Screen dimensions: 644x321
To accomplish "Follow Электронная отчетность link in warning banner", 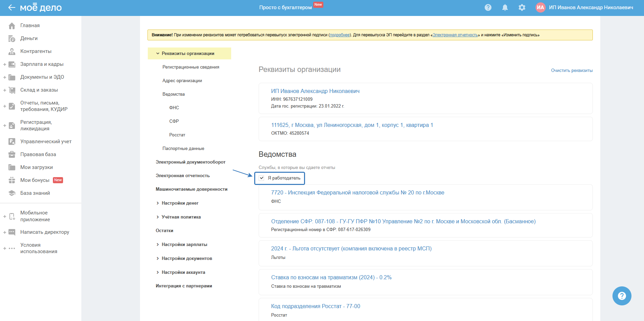I will pyautogui.click(x=455, y=35).
